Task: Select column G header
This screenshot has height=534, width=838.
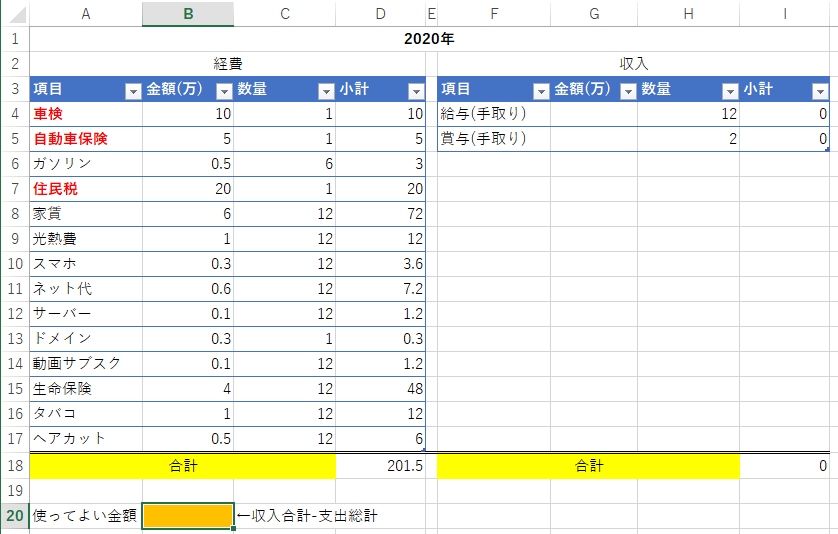Action: 594,14
